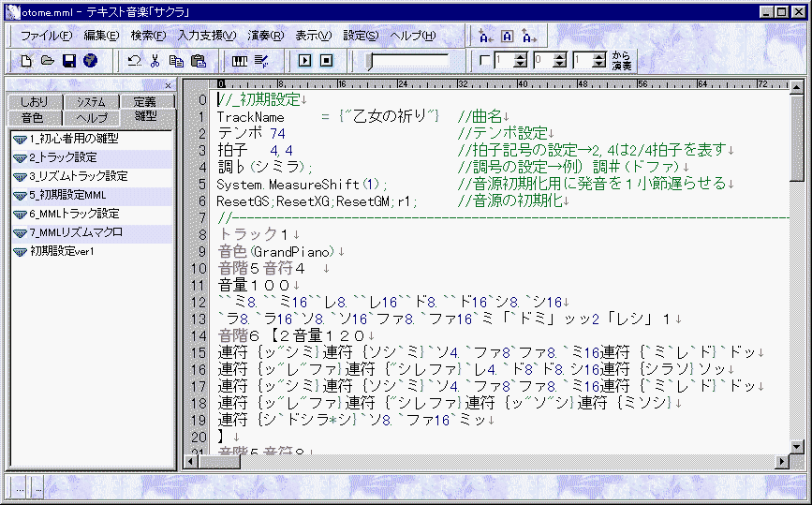Click the undo arrow icon
The width and height of the screenshot is (812, 505).
point(134,61)
